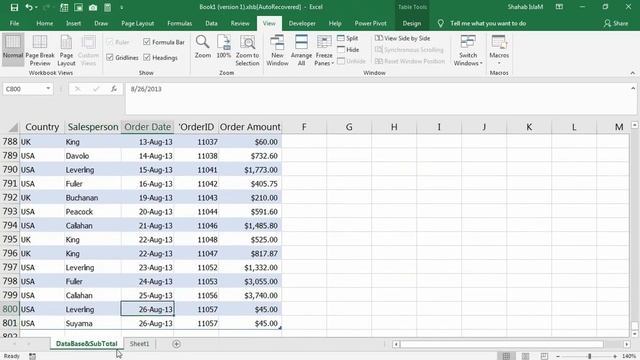Open the Freeze Panes dropdown
Screen dimensions: 640x360
[324, 50]
